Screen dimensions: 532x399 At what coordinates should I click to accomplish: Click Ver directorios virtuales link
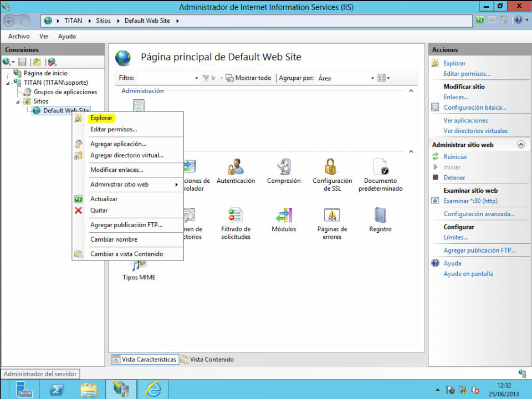[475, 131]
